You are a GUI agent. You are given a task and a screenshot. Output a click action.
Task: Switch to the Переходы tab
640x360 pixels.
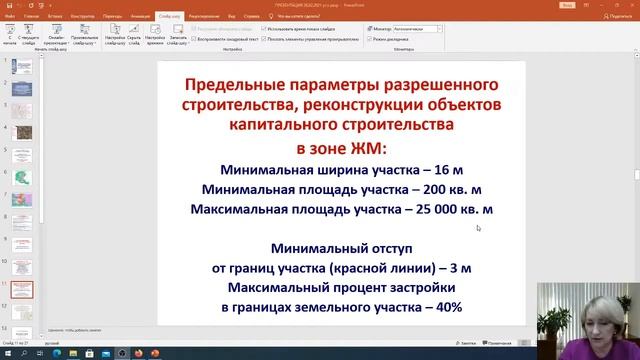coord(112,16)
